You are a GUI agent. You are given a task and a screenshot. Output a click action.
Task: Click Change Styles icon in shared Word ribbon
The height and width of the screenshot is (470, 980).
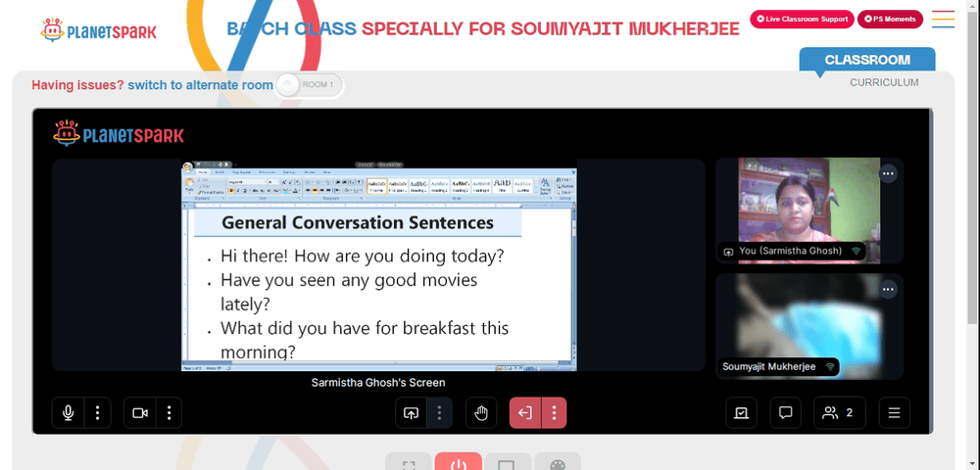coord(545,186)
